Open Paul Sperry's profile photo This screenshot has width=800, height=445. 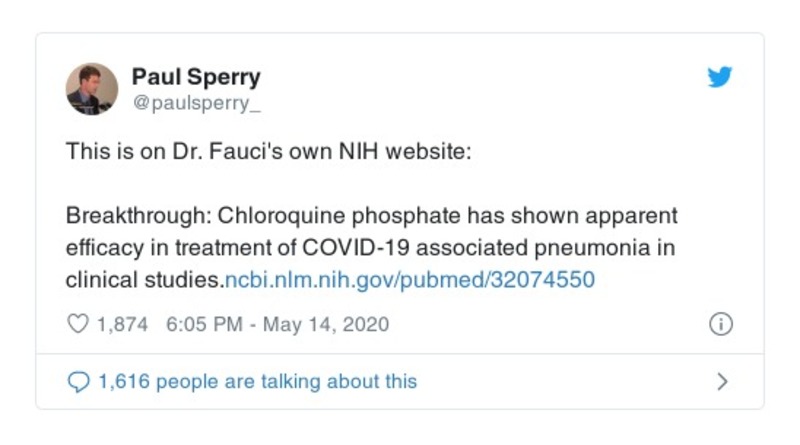[92, 89]
